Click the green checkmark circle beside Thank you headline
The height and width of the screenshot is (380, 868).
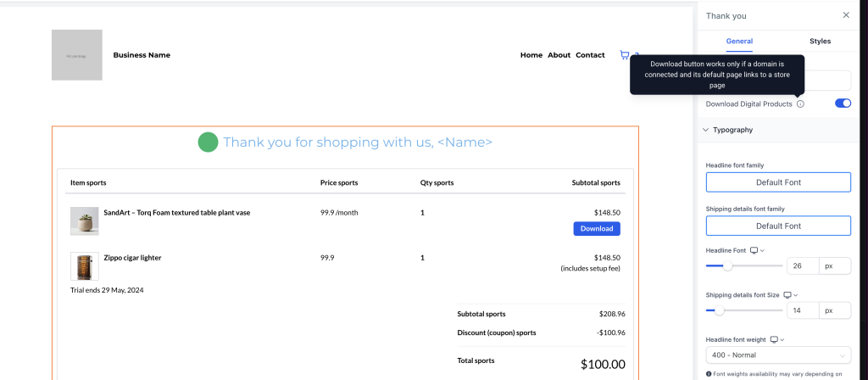208,142
